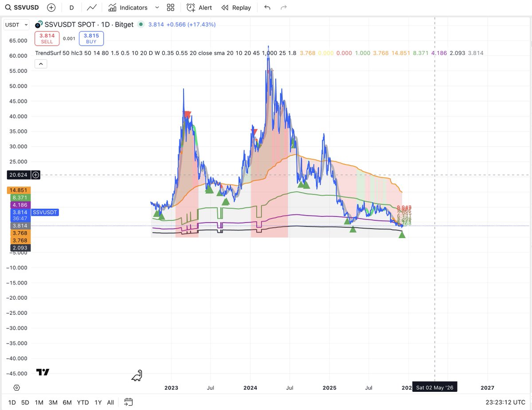Click the -45.000 price axis label
This screenshot has height=410, width=532.
pyautogui.click(x=17, y=373)
